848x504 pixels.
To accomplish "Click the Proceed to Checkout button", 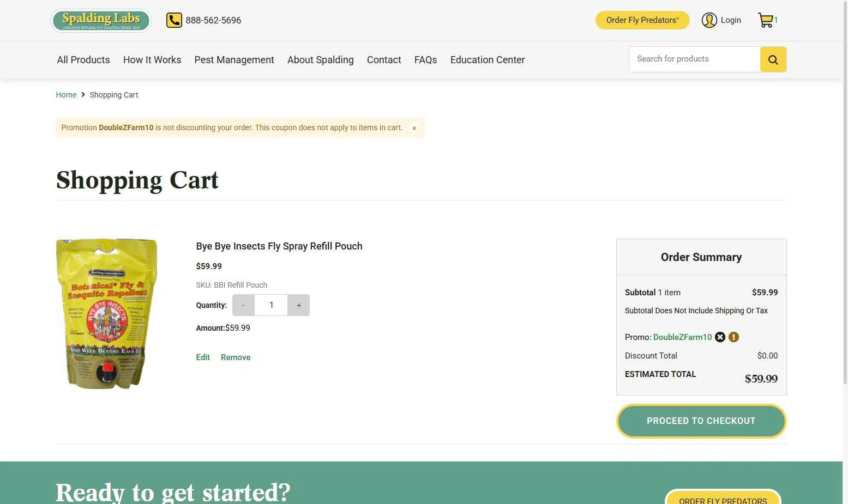I will tap(701, 421).
